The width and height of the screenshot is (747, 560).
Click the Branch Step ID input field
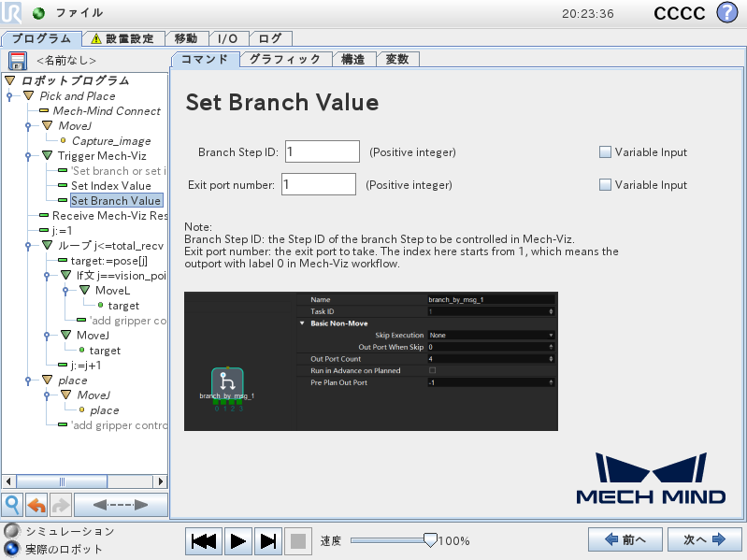[323, 151]
